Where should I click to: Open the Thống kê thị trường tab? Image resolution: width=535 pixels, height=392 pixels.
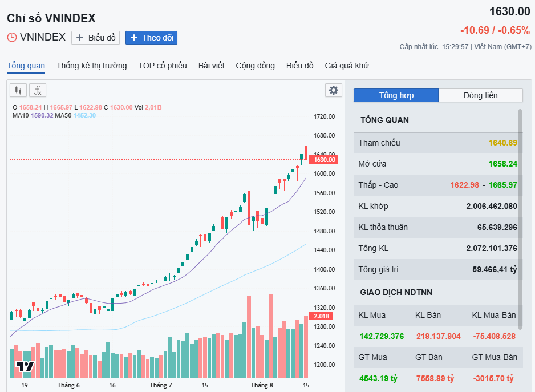[91, 66]
